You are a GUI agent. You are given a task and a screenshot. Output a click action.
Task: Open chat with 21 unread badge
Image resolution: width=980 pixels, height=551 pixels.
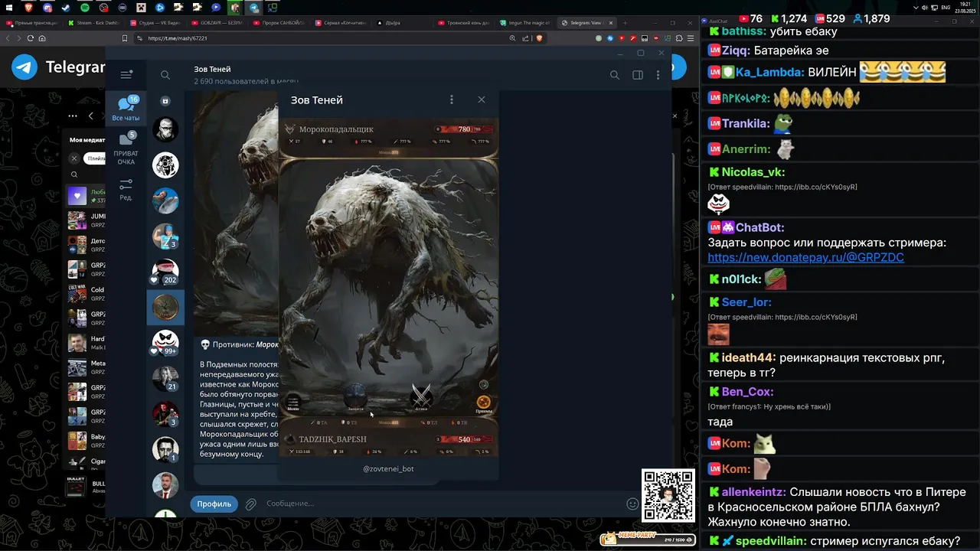pos(165,378)
